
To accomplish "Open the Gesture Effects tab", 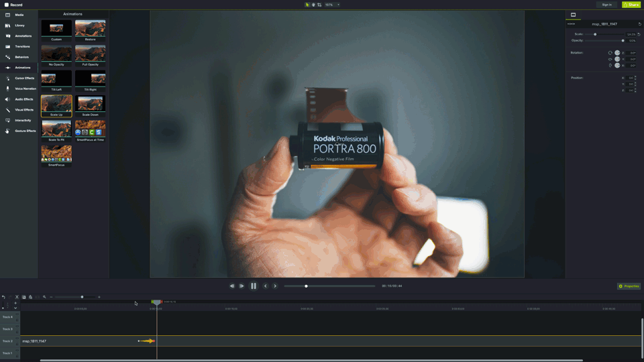I will [x=19, y=131].
